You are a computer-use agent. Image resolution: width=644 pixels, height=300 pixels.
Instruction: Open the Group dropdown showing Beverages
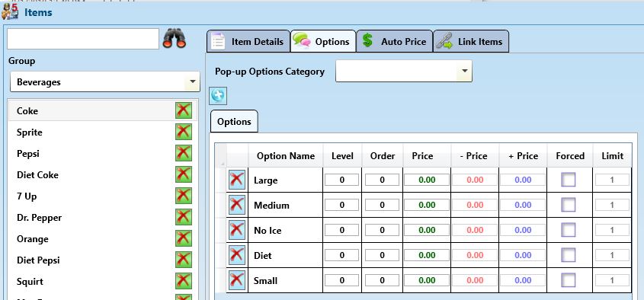104,81
